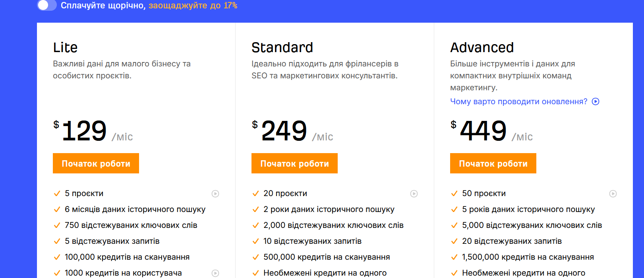Click 'Початок роботи' under the Lite plan

96,163
